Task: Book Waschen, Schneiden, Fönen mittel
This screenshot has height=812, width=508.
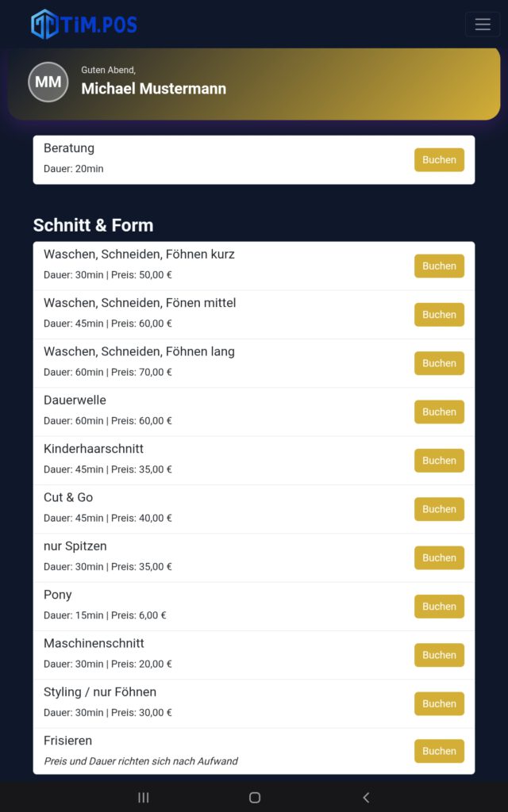Action: point(439,315)
